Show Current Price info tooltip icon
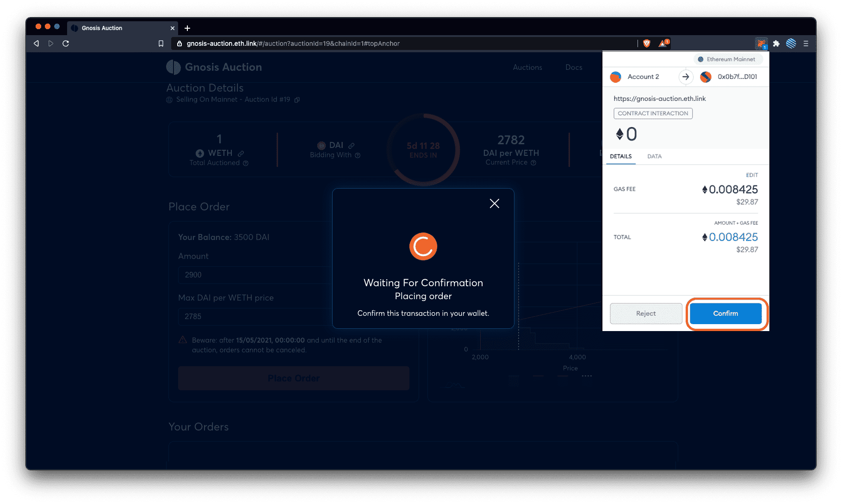842x504 pixels. point(533,163)
